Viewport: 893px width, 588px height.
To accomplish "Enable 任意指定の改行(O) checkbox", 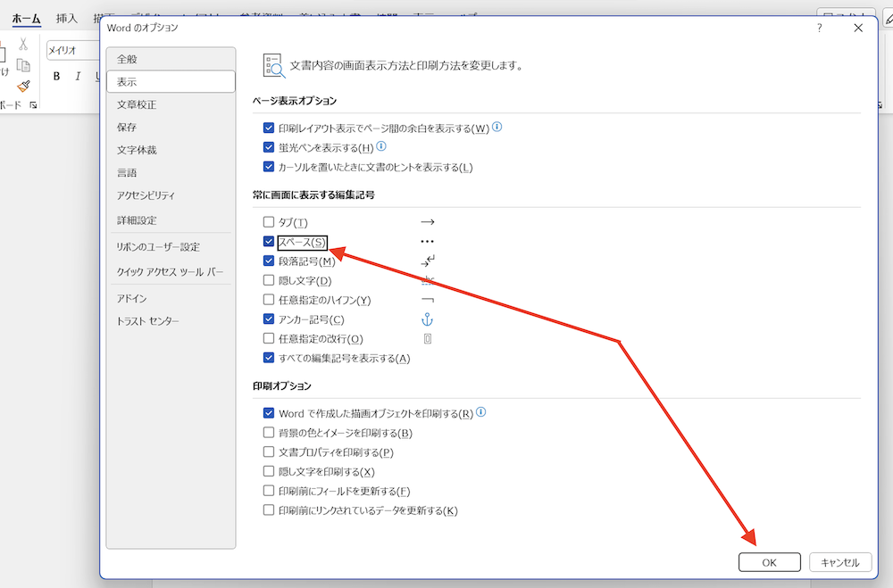I will click(x=269, y=338).
